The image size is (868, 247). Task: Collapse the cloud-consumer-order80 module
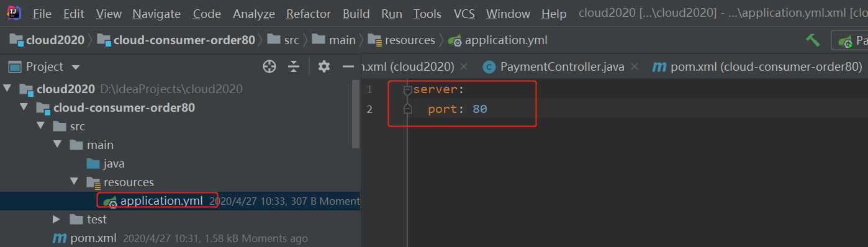click(x=24, y=108)
